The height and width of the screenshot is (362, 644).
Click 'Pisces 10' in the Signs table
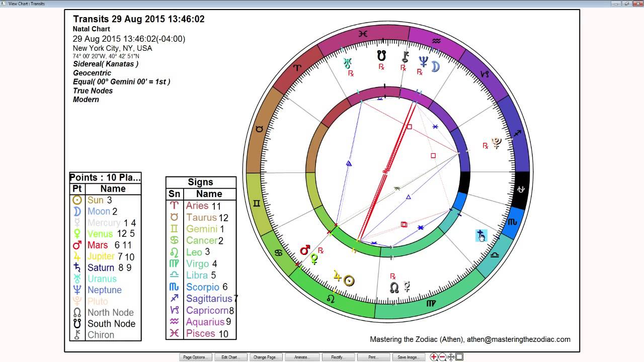(207, 333)
